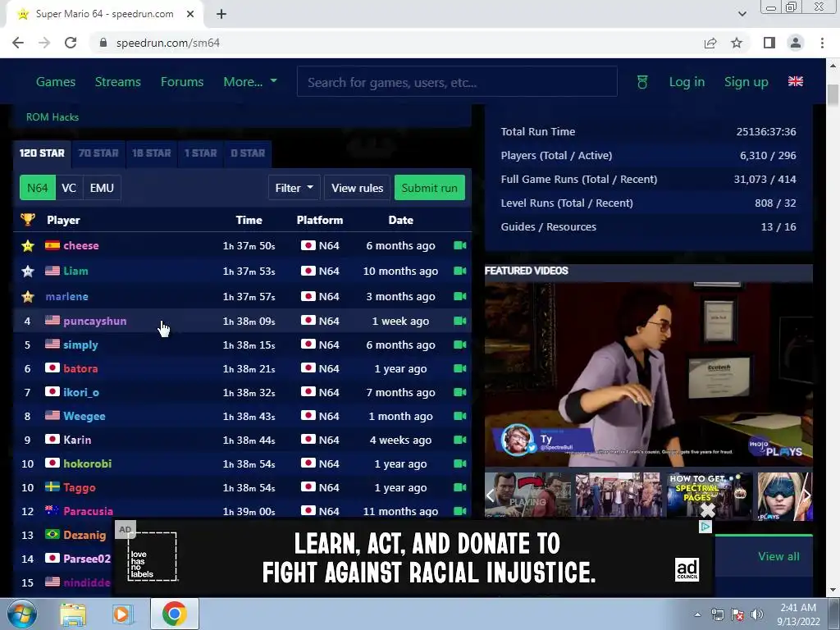Close the banner ad with X
Viewport: 840px width, 630px height.
click(708, 510)
